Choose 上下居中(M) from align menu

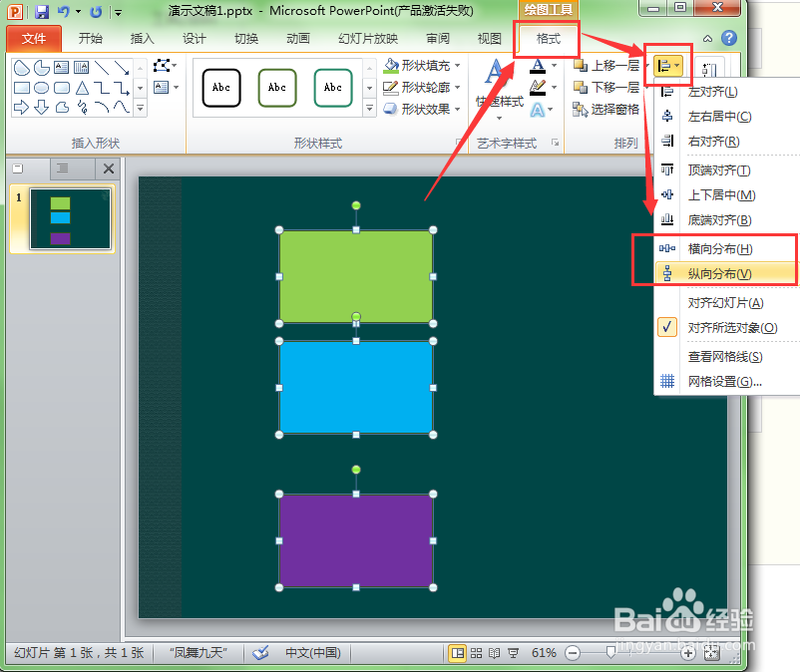click(726, 194)
